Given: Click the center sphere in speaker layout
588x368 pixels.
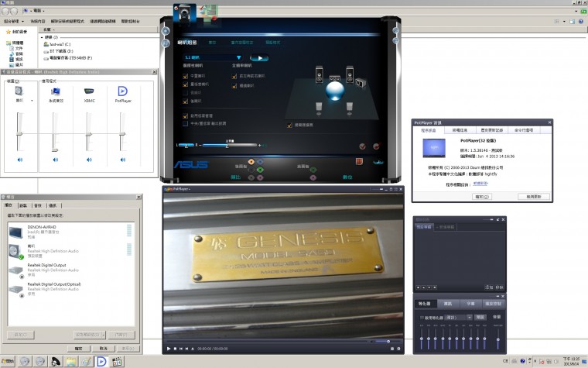Looking at the screenshot, I should click(x=334, y=90).
